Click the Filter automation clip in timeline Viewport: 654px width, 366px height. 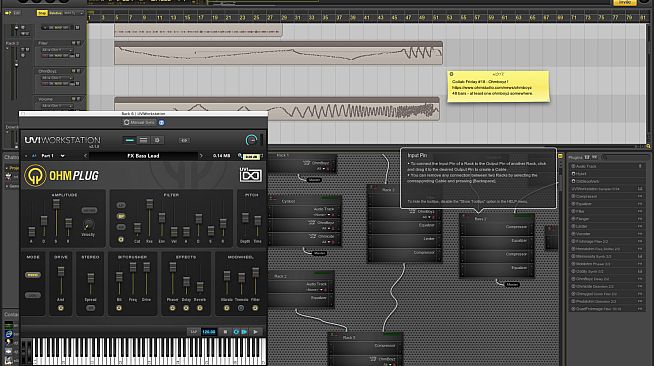278,53
